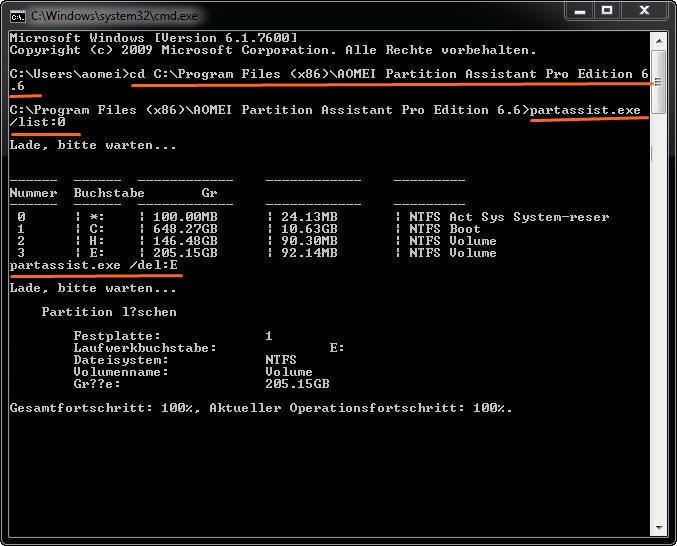The width and height of the screenshot is (677, 546).
Task: Click the 146.48GB size value
Action: point(185,241)
